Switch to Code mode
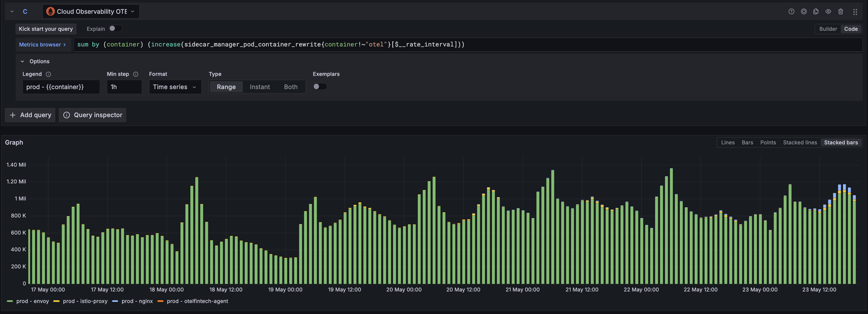This screenshot has width=868, height=314. pos(851,29)
